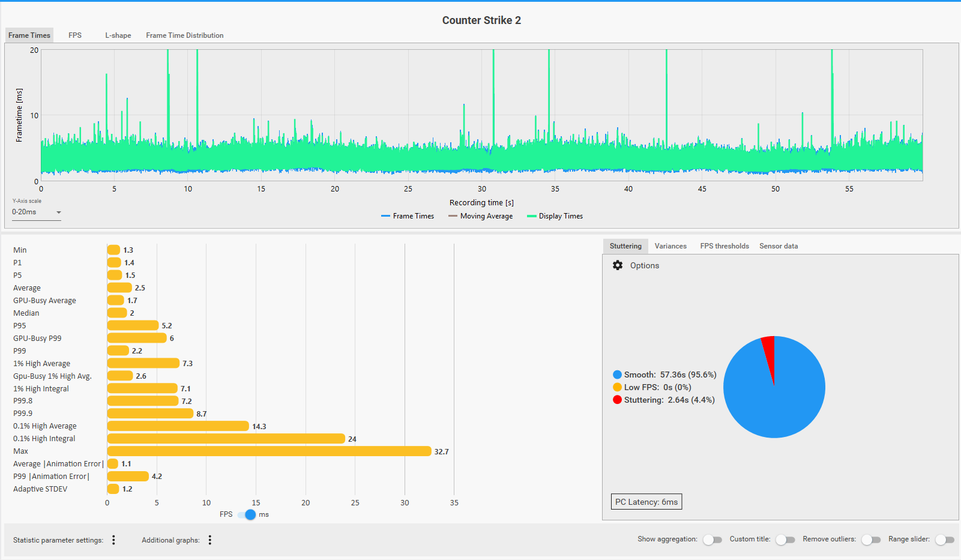The height and width of the screenshot is (560, 961).
Task: Click the 'Counter Strike 2' chart title
Action: click(481, 20)
